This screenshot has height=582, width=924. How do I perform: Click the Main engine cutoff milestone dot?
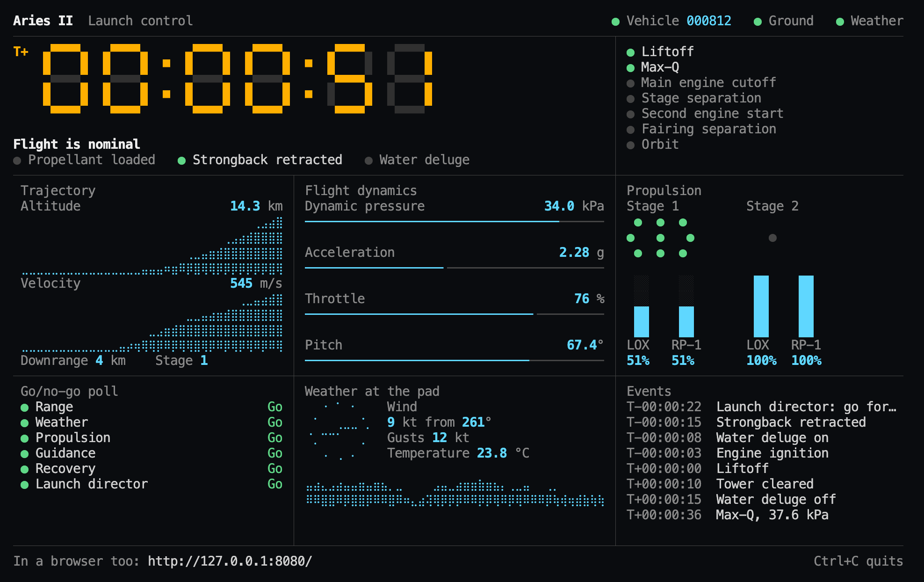pos(630,83)
